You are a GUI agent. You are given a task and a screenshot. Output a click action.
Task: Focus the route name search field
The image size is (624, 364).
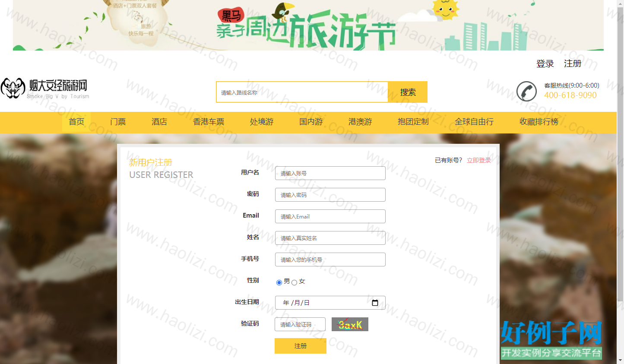pyautogui.click(x=302, y=92)
